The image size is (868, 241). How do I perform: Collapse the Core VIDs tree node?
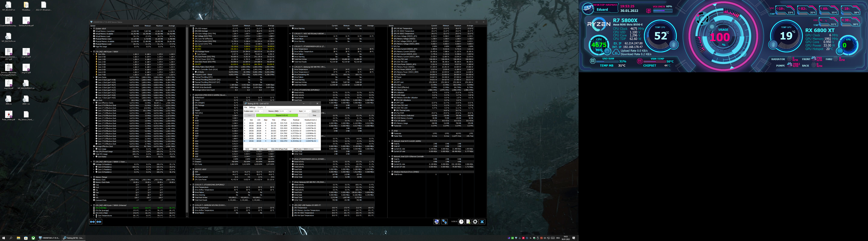[x=94, y=54]
